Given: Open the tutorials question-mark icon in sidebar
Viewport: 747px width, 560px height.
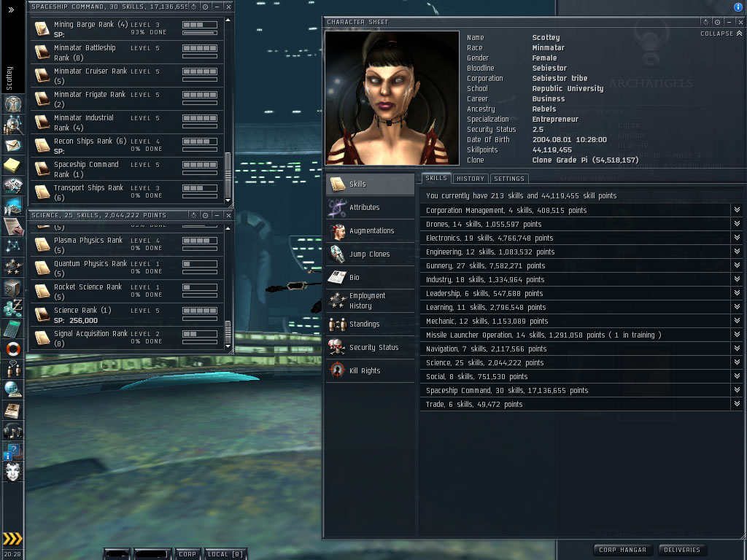Looking at the screenshot, I should [x=13, y=451].
